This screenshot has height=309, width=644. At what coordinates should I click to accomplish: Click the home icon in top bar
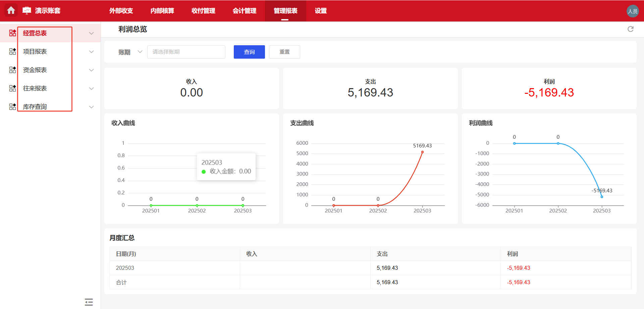(11, 10)
